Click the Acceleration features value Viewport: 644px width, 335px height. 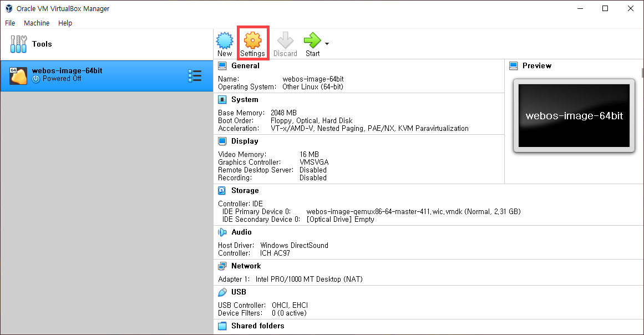point(369,129)
